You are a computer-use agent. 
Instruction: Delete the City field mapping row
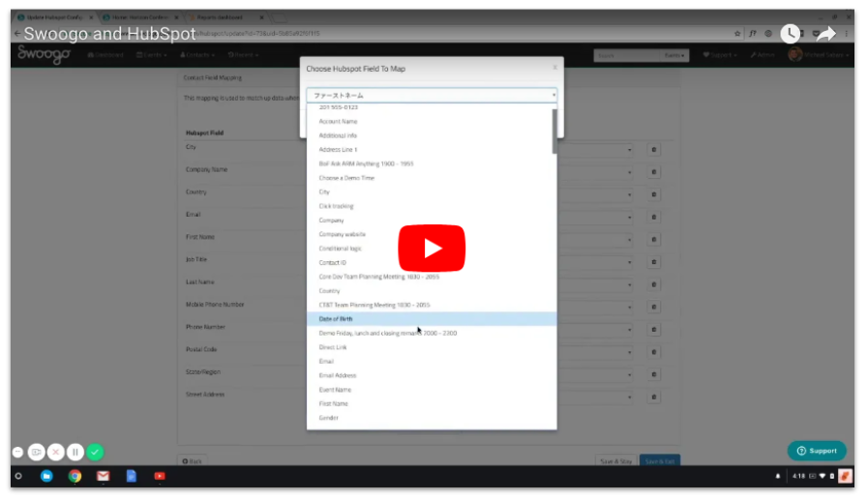pos(654,150)
